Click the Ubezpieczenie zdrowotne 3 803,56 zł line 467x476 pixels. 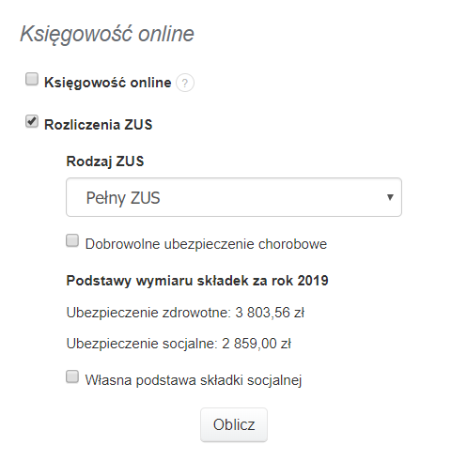point(185,313)
